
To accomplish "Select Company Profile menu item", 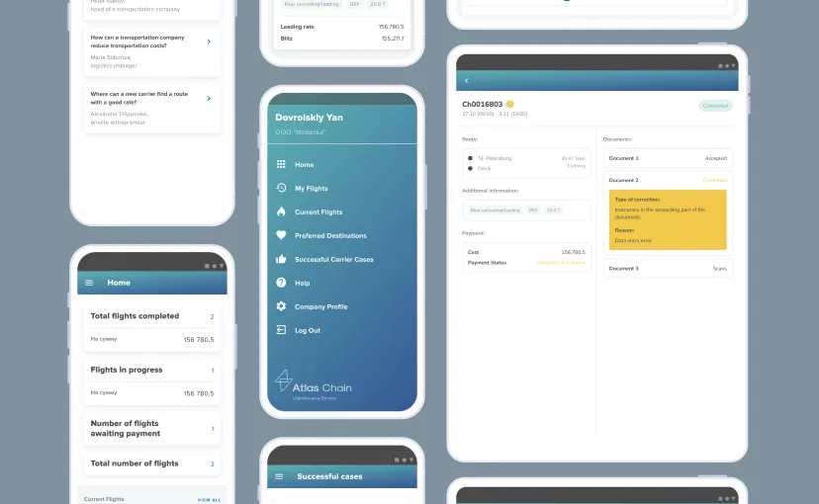I will tap(320, 306).
